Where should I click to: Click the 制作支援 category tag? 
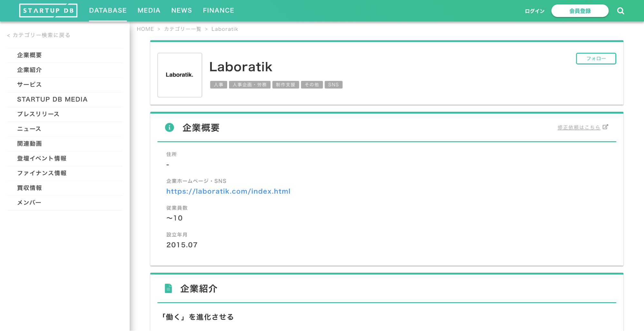point(286,85)
